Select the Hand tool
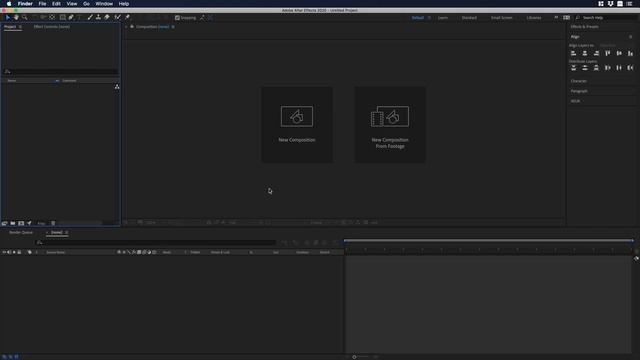The width and height of the screenshot is (640, 360). 16,18
